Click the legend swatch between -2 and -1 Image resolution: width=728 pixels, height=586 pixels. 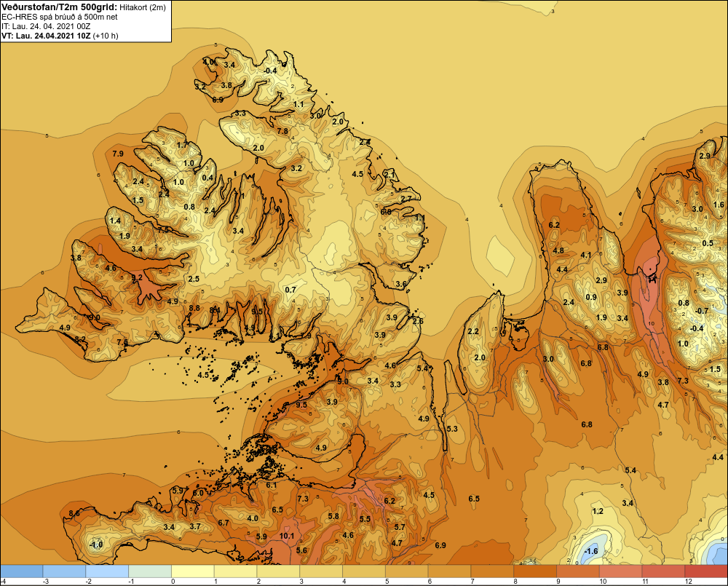pos(107,571)
